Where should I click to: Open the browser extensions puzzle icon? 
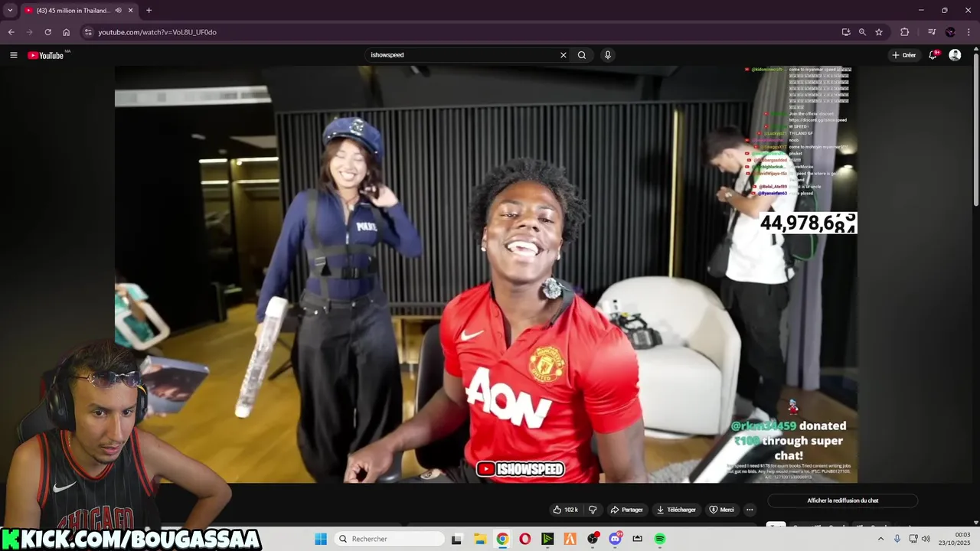pyautogui.click(x=904, y=32)
